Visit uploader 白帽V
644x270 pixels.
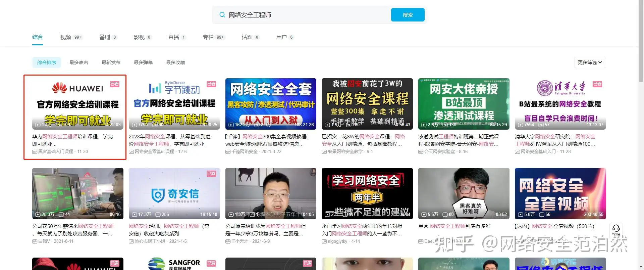point(44,241)
